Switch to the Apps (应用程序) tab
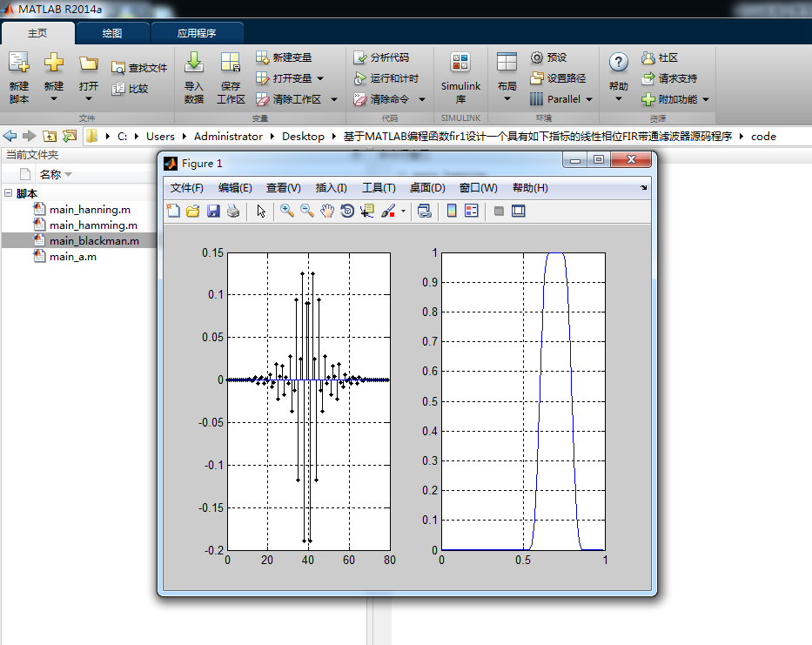Screen dimensions: 812x645 (x=197, y=33)
